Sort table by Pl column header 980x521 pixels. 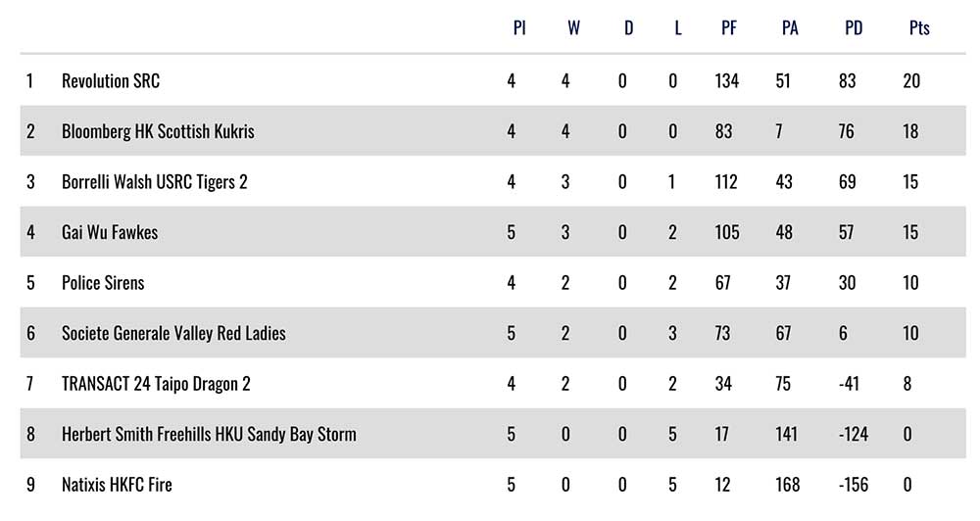pyautogui.click(x=519, y=28)
